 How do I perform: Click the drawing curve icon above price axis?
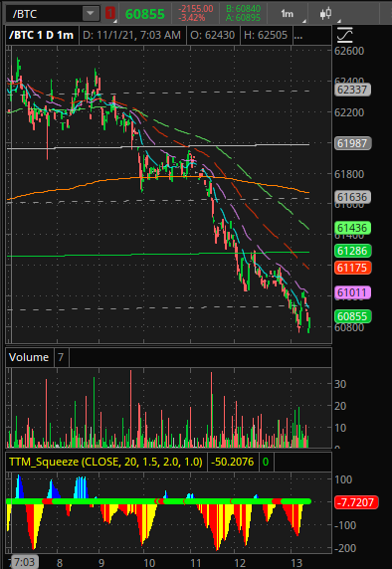[344, 35]
